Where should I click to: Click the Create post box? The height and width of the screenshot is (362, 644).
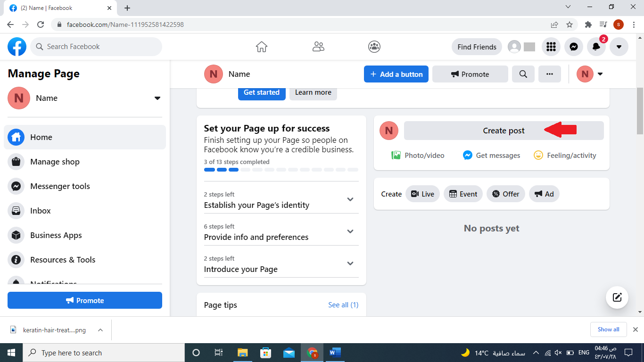tap(504, 131)
